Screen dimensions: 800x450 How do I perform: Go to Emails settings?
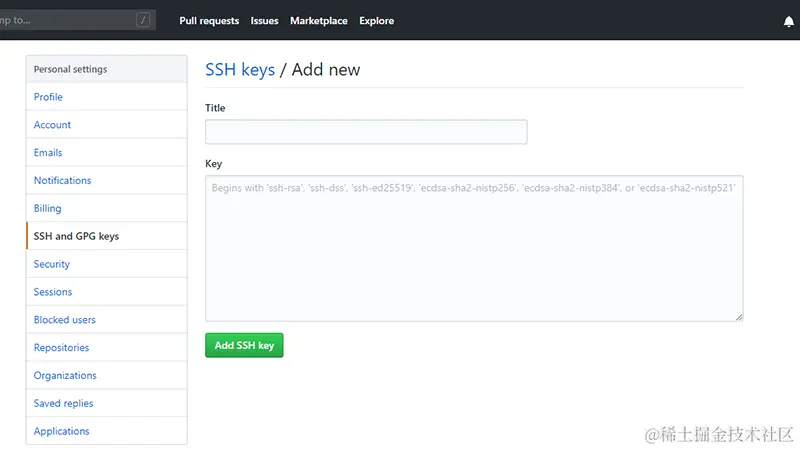(x=107, y=153)
